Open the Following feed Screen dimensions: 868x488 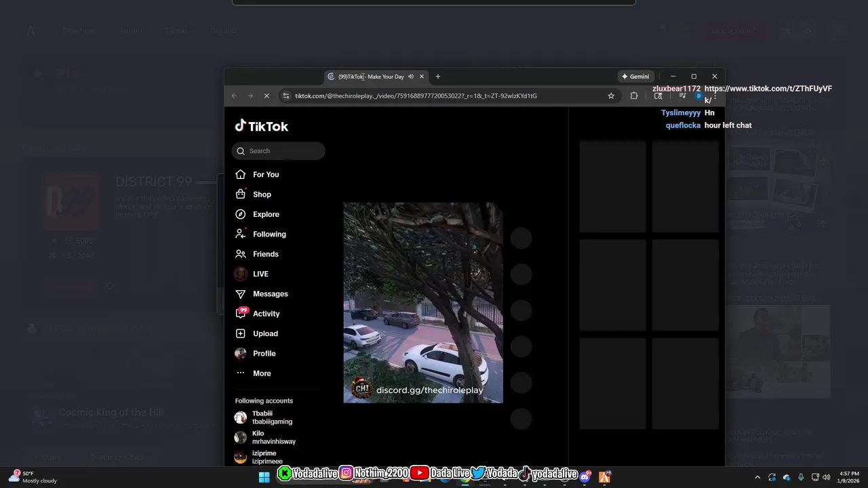tap(260, 234)
